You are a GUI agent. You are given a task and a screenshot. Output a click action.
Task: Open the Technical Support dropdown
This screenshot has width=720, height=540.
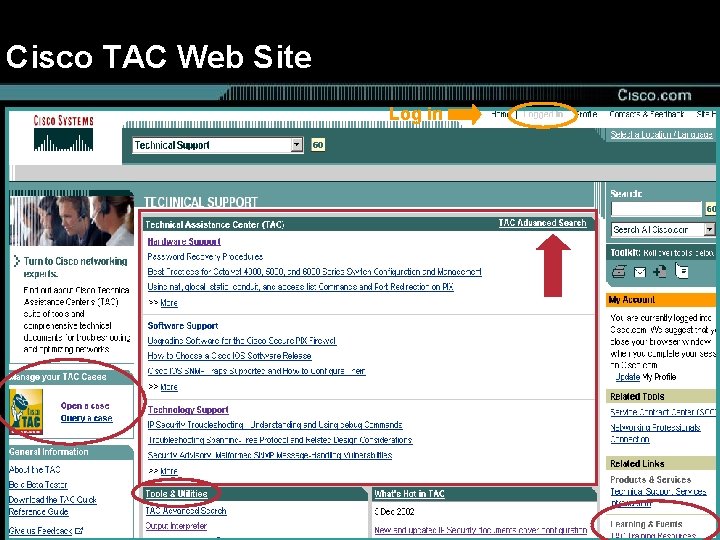pos(218,145)
